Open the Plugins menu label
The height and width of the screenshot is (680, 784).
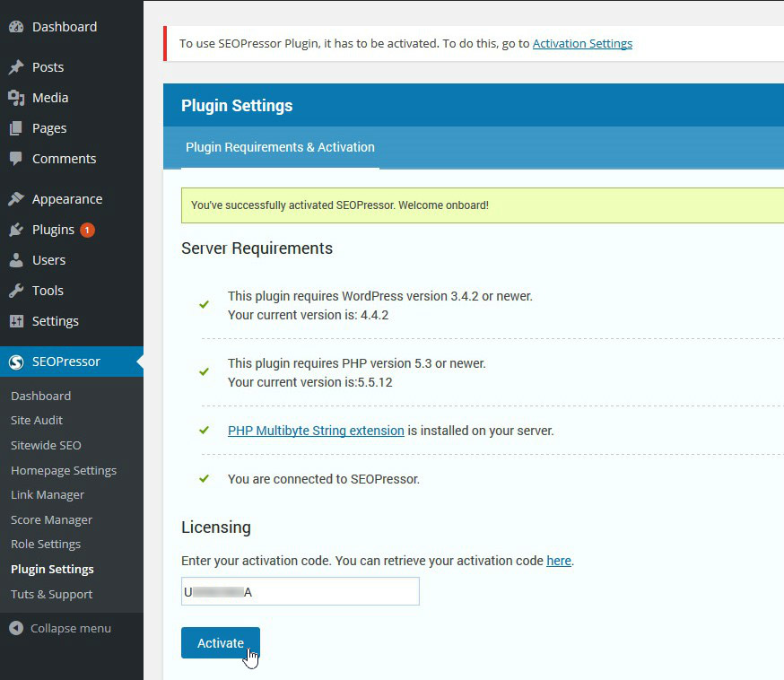pos(53,230)
